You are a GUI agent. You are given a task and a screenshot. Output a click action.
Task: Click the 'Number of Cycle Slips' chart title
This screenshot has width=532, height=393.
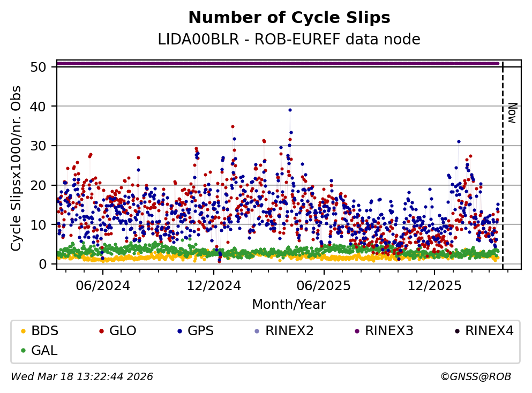click(289, 18)
